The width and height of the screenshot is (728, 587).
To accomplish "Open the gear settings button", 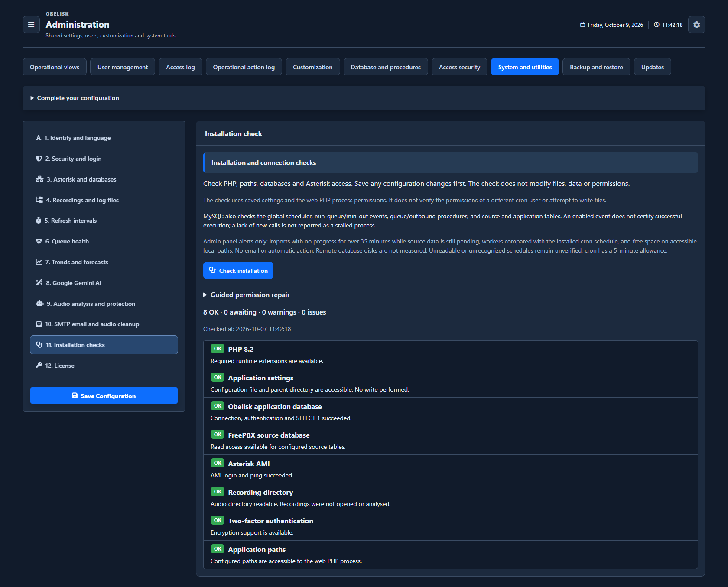I will [x=696, y=25].
